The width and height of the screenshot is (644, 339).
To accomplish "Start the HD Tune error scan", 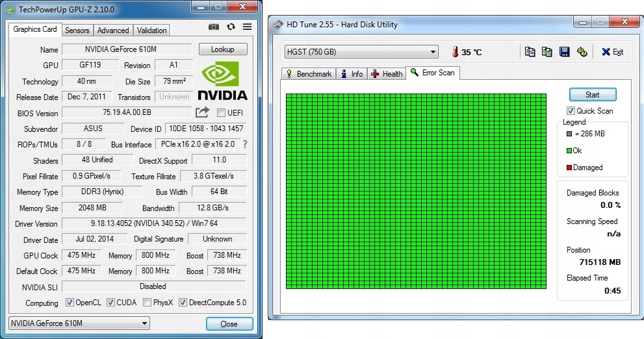I will [x=593, y=94].
